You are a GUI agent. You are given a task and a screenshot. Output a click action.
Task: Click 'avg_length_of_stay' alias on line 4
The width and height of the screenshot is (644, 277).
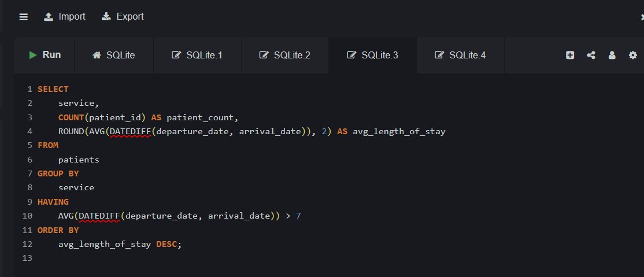point(399,132)
